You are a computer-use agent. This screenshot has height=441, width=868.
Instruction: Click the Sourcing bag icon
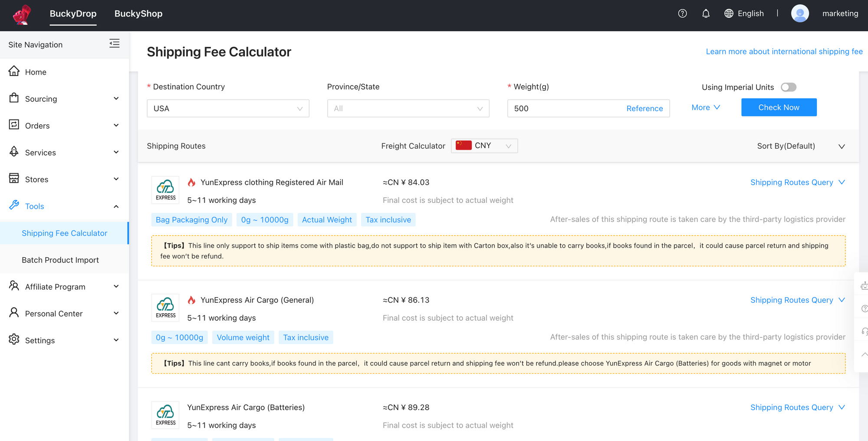click(x=14, y=98)
